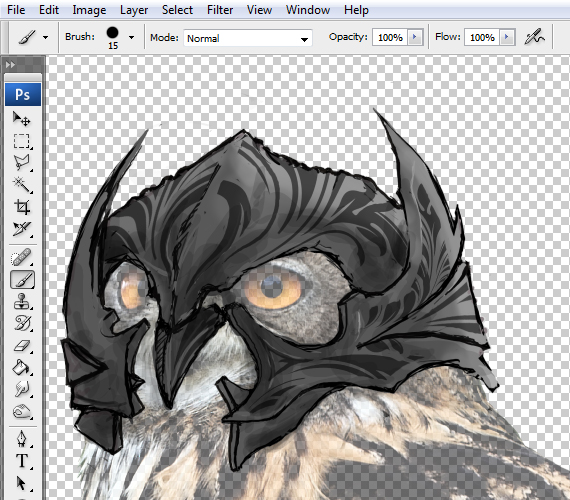Open the Edit menu
570x500 pixels.
point(49,10)
